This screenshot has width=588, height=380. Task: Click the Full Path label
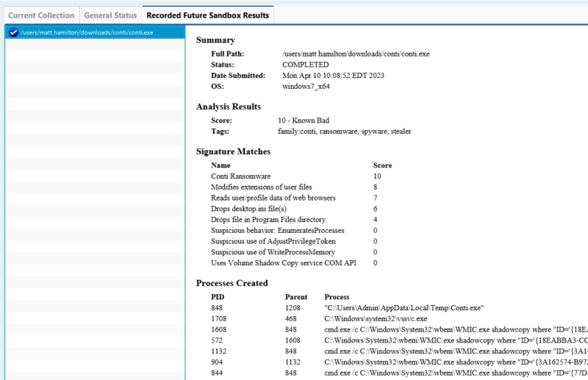click(x=228, y=54)
